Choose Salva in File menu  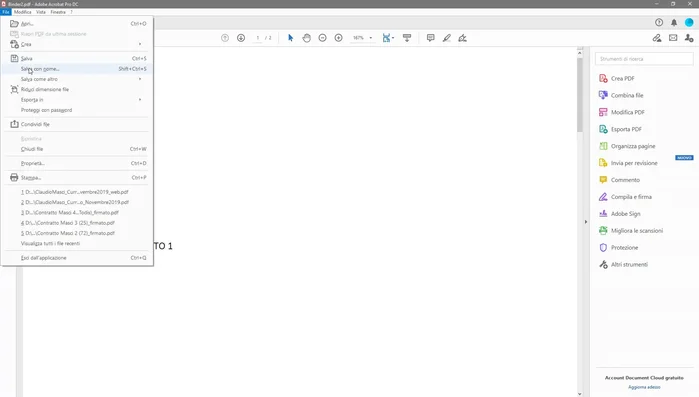pos(77,58)
